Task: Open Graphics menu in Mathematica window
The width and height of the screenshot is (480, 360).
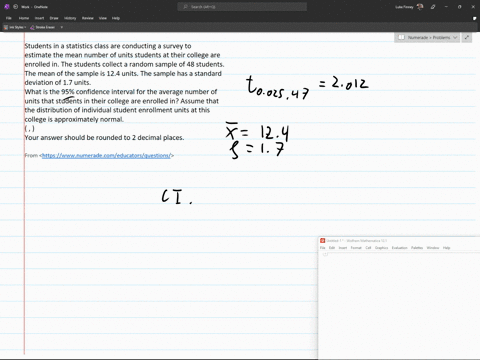Action: tap(381, 248)
